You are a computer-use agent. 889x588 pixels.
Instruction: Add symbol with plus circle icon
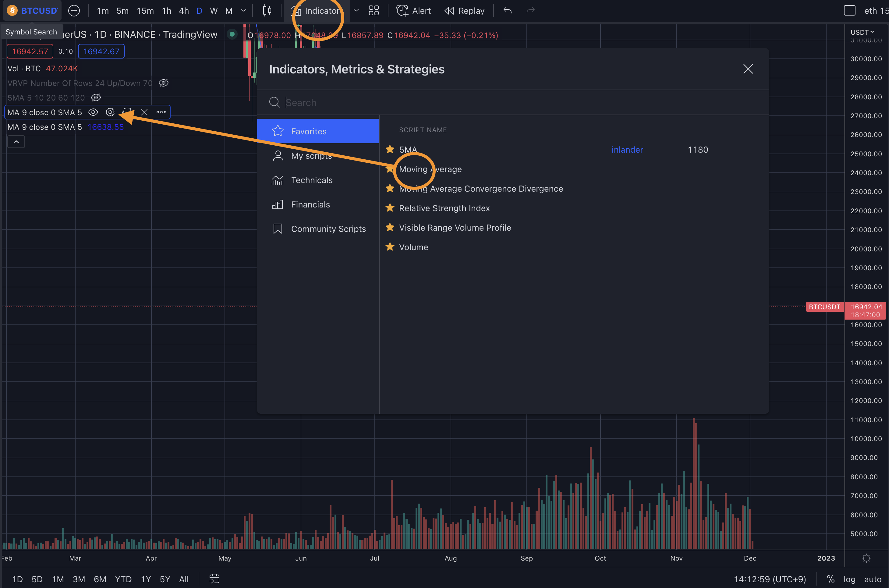[x=74, y=10]
